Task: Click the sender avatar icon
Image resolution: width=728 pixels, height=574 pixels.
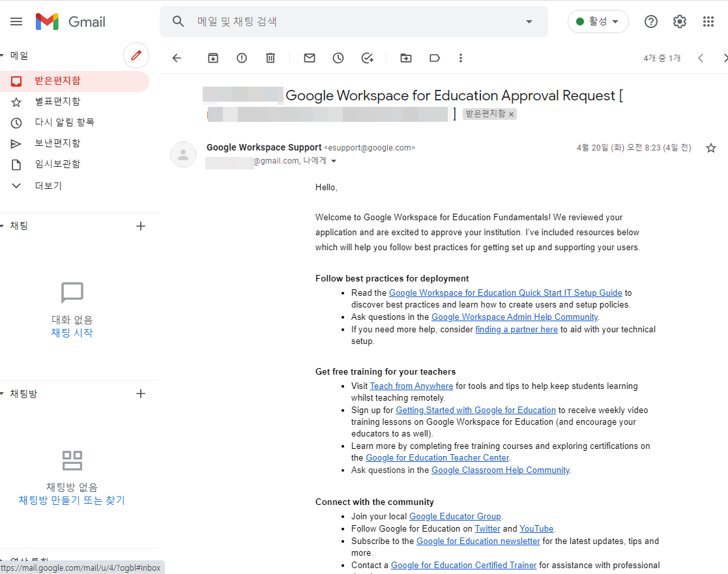Action: pyautogui.click(x=183, y=154)
